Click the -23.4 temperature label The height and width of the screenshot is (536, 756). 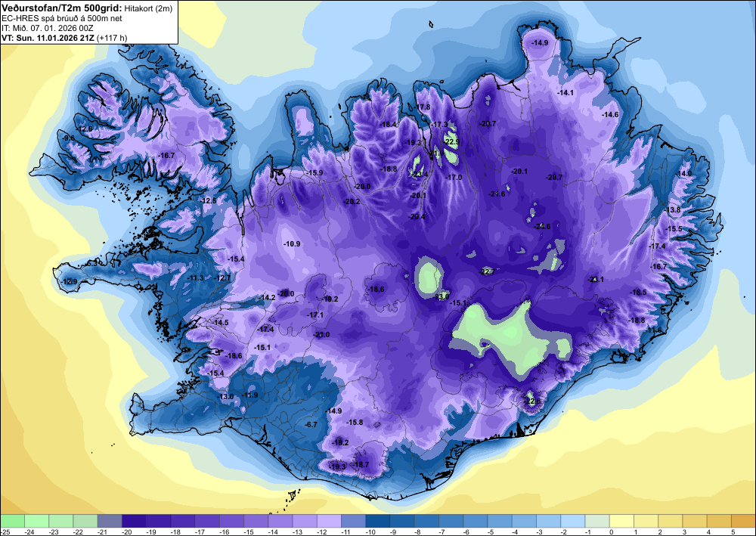pos(420,175)
